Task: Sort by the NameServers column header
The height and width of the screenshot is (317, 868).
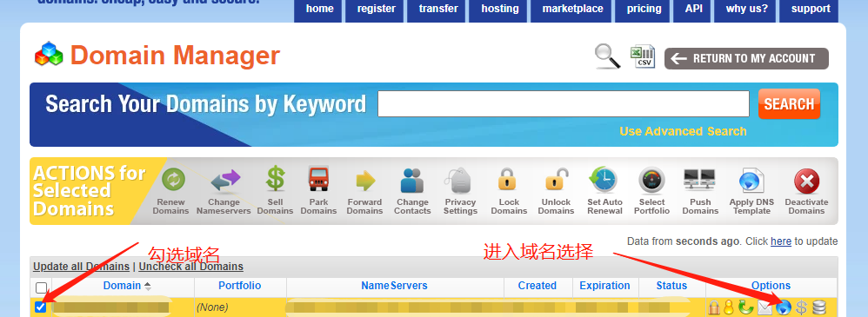Action: [x=394, y=286]
